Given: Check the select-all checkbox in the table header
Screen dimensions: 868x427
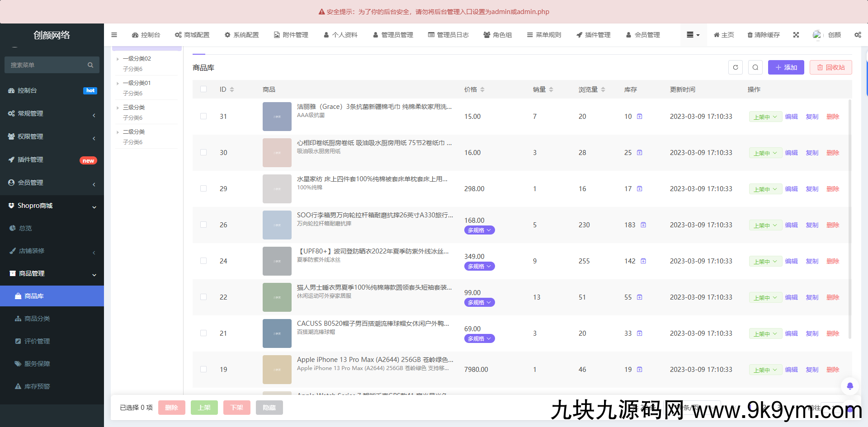Looking at the screenshot, I should tap(203, 89).
